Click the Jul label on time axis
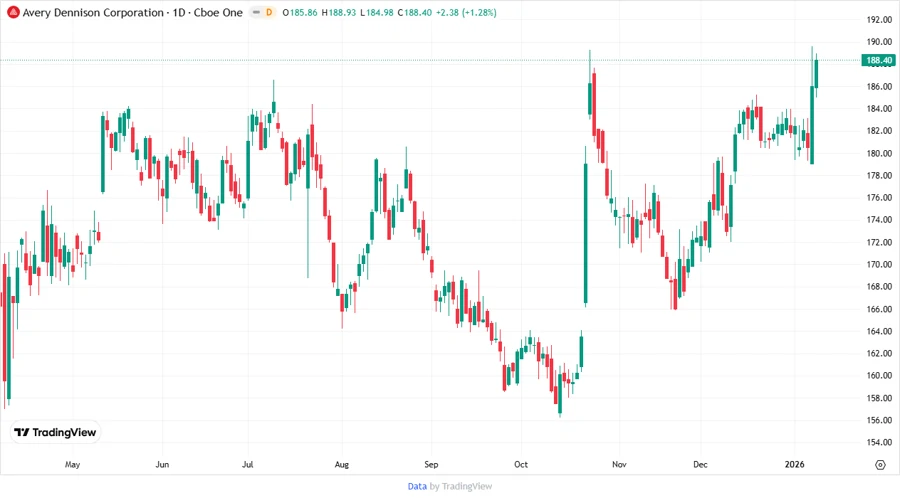The image size is (900, 498). click(247, 464)
